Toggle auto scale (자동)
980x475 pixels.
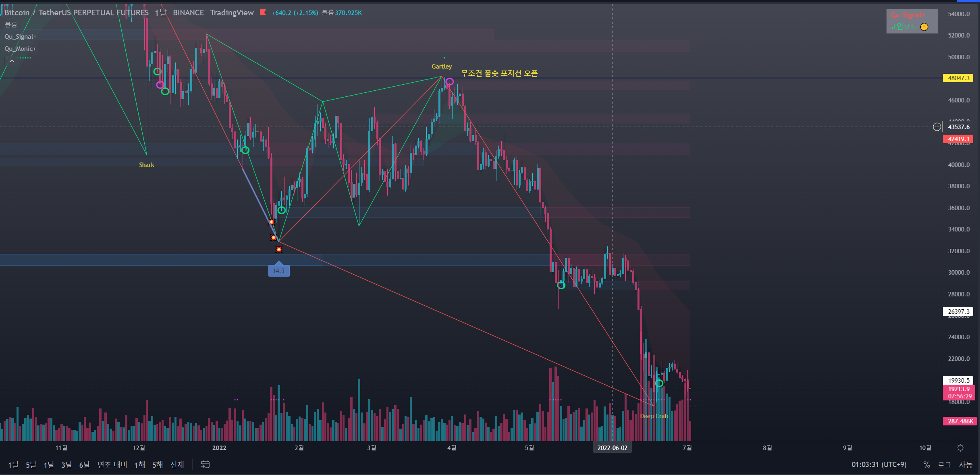[965, 465]
